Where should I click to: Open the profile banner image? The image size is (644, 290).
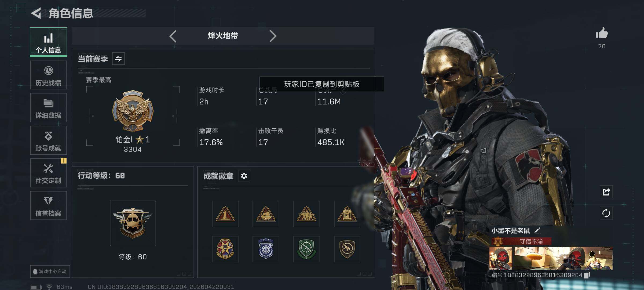pyautogui.click(x=551, y=258)
